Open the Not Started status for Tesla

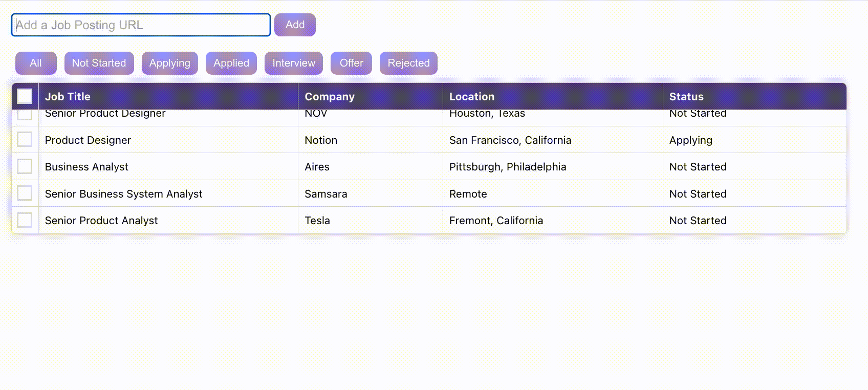[x=698, y=221]
